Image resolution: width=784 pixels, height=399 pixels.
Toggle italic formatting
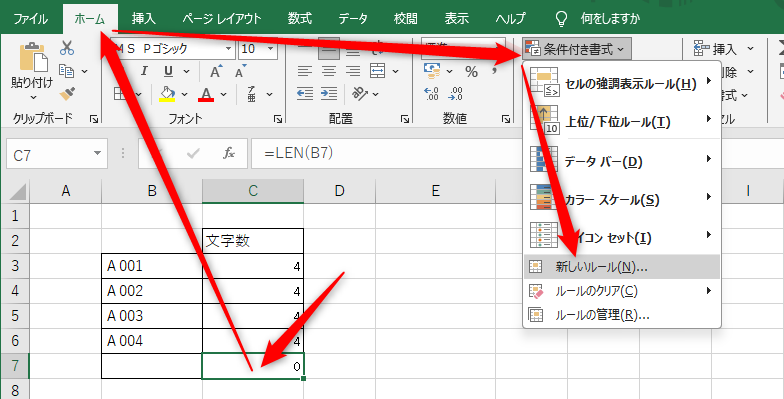pos(144,71)
